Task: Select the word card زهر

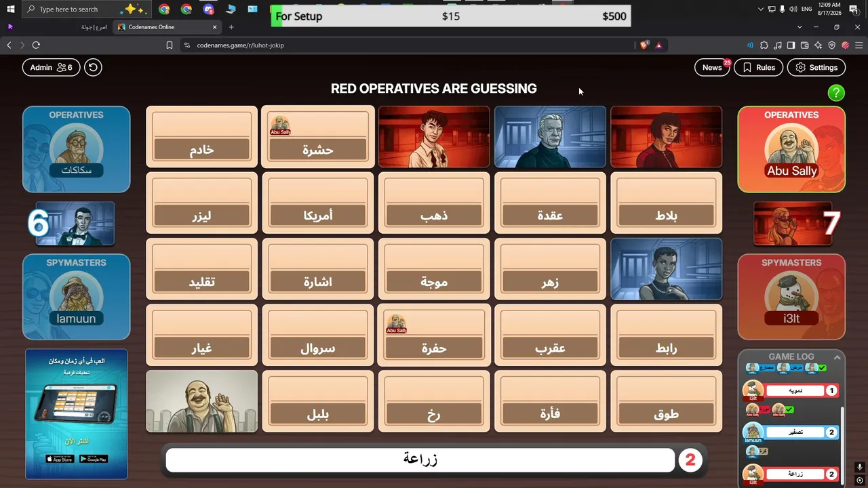Action: (550, 269)
